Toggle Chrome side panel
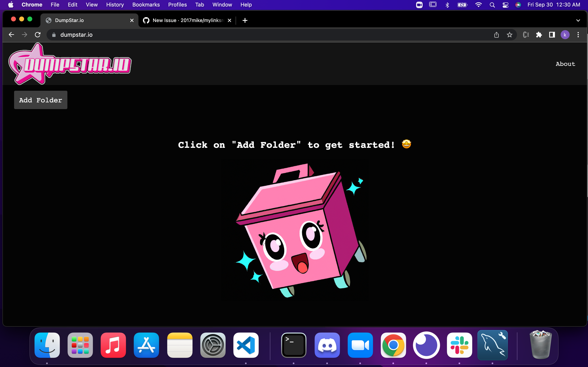This screenshot has height=367, width=588. [x=552, y=35]
